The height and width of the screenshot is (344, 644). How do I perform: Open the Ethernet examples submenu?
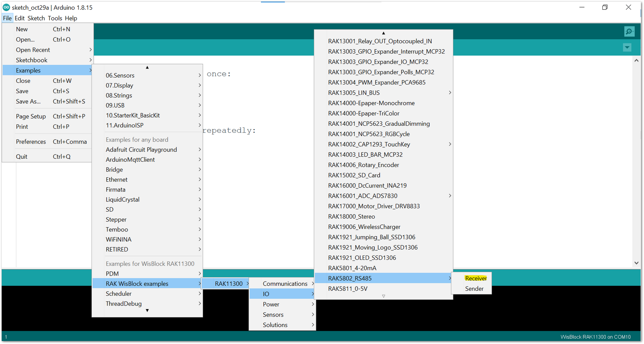[147, 180]
